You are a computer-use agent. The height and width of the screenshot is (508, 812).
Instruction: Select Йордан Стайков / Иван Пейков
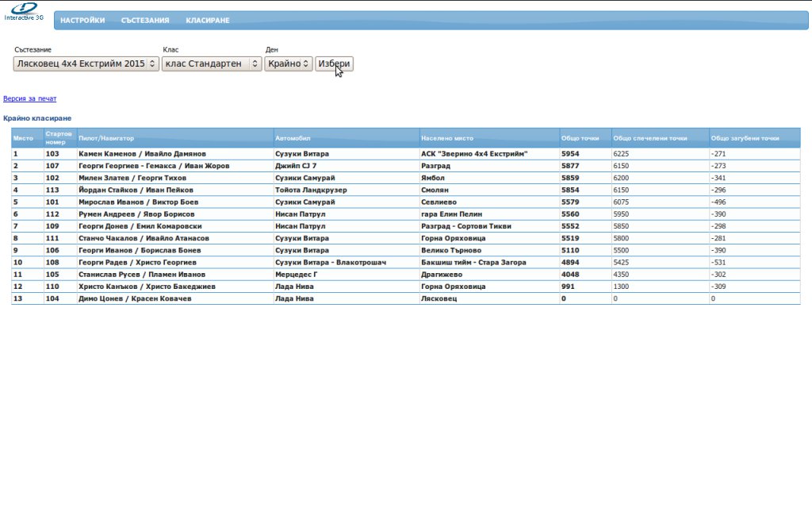point(136,190)
